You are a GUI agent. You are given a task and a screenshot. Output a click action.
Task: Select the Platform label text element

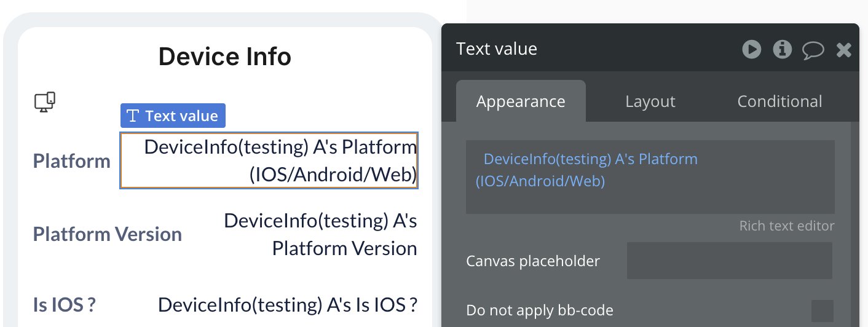click(x=71, y=161)
